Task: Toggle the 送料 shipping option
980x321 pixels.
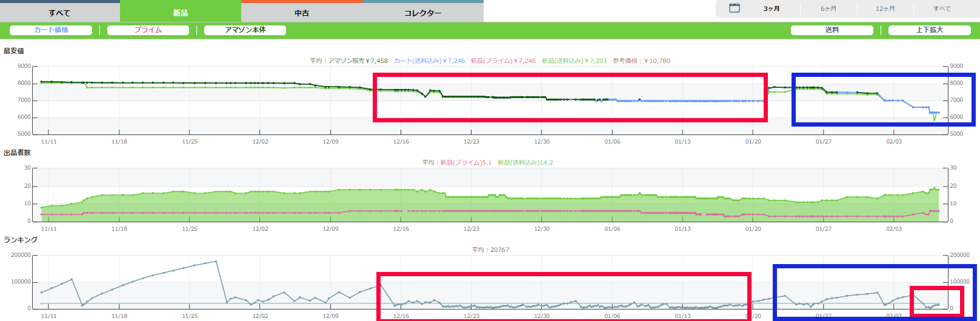Action: (832, 30)
